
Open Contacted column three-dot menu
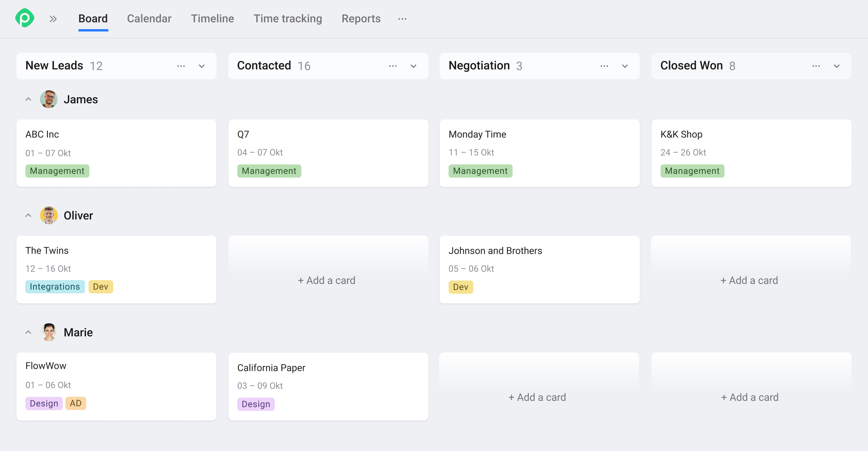coord(392,66)
